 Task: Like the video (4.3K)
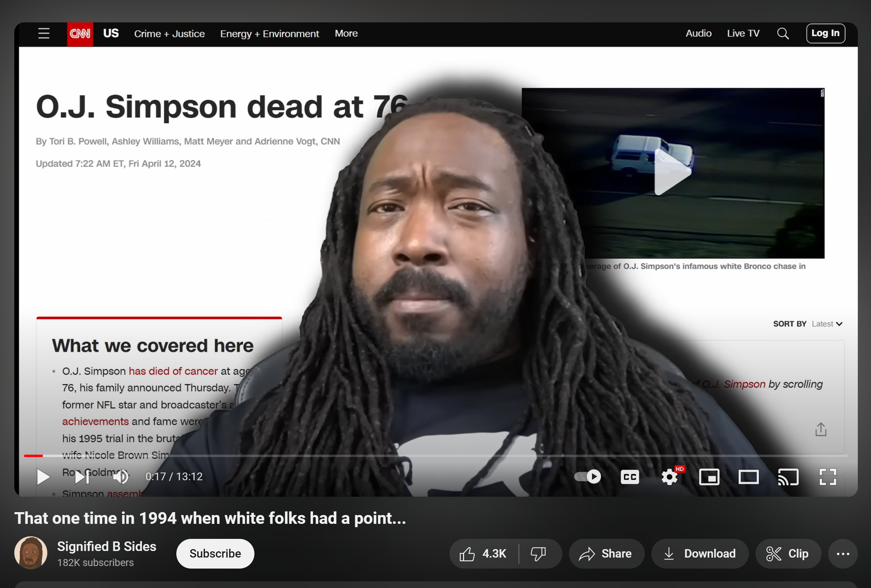click(x=484, y=554)
